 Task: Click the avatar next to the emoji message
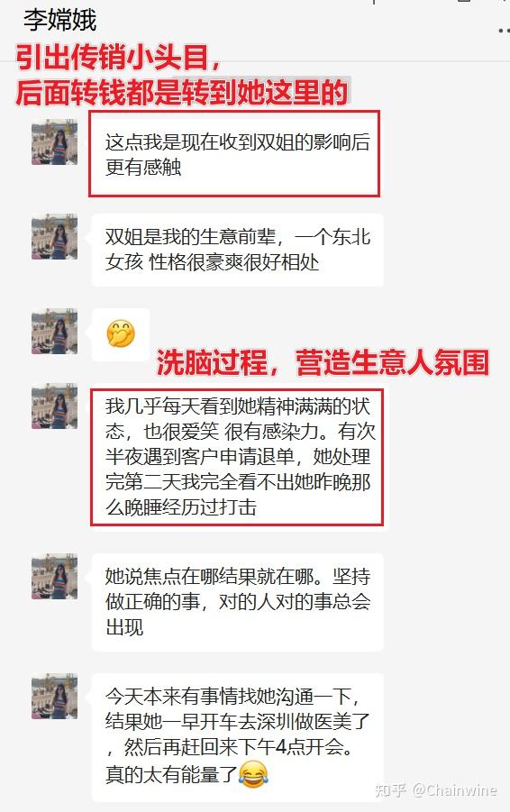pyautogui.click(x=54, y=332)
